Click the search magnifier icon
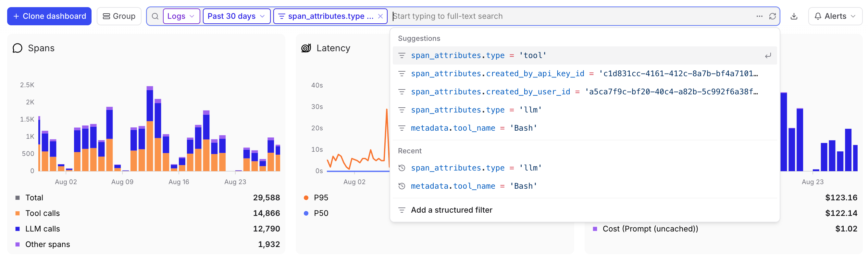868x260 pixels. pos(155,16)
